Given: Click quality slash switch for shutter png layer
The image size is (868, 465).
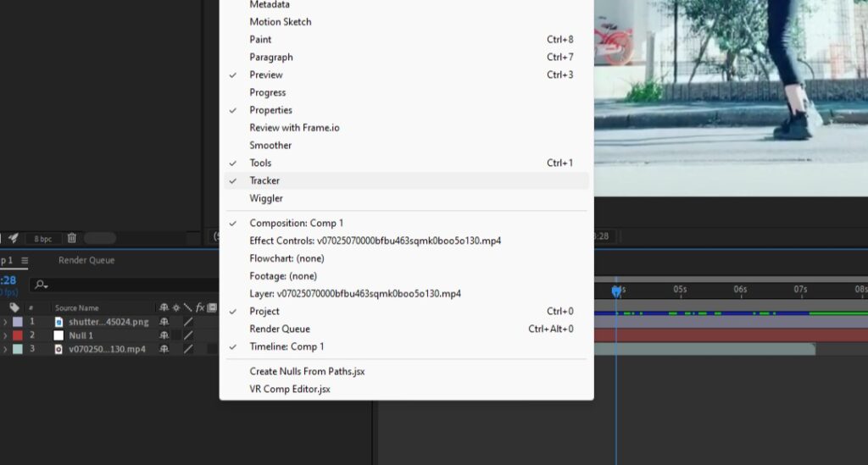Looking at the screenshot, I should 188,321.
